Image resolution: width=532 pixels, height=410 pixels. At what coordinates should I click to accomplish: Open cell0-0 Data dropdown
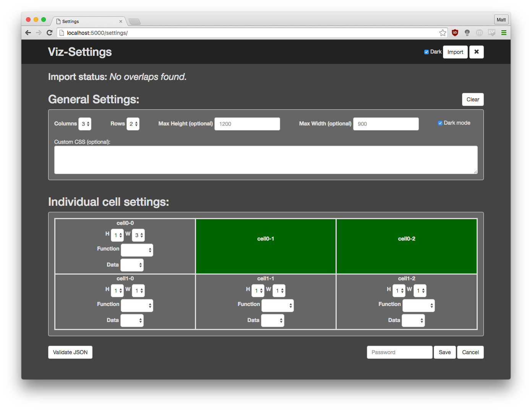132,265
